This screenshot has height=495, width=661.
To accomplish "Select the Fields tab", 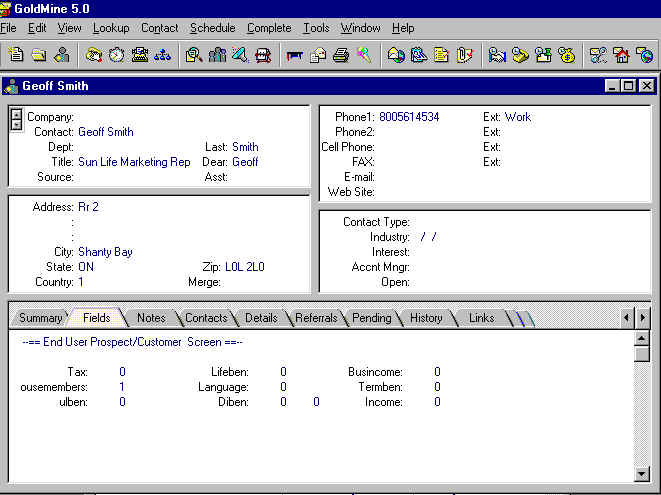I will coord(97,318).
